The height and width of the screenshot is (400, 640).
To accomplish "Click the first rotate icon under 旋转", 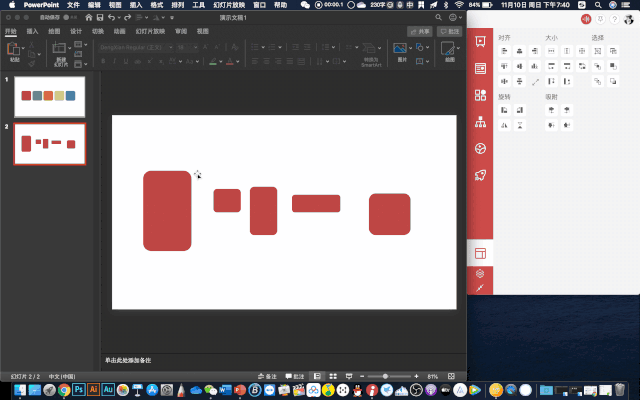I will pyautogui.click(x=504, y=110).
